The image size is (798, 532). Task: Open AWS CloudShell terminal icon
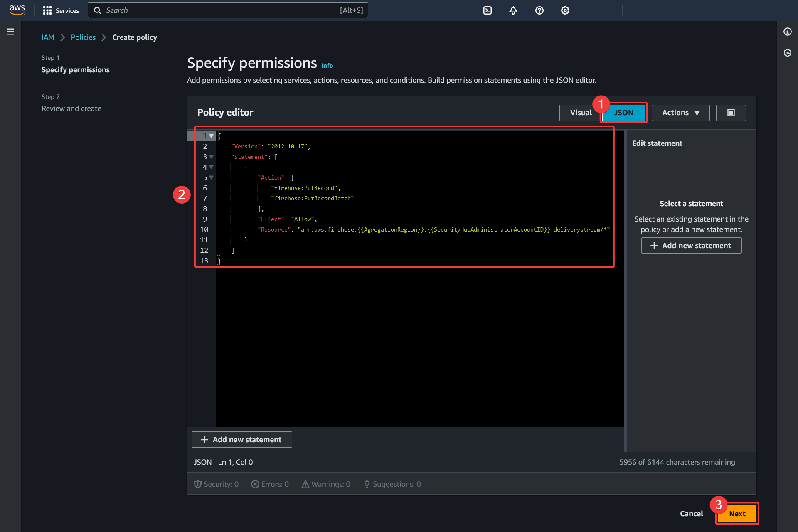[488, 10]
